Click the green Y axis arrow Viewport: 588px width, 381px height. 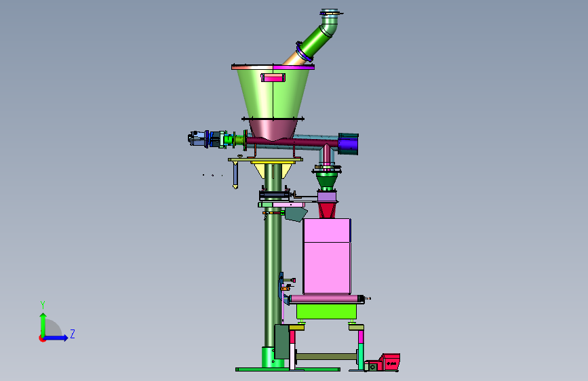point(43,325)
